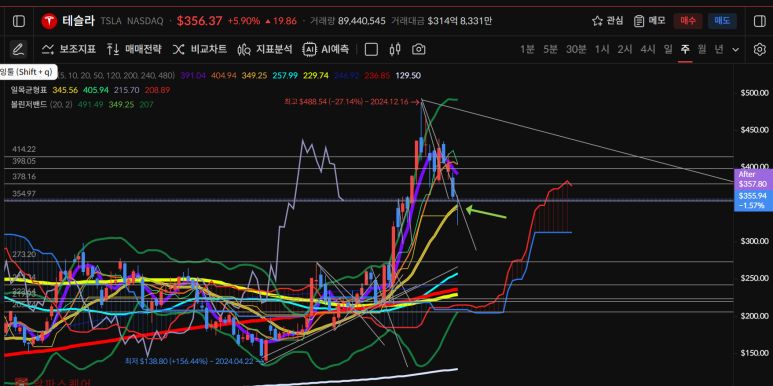The image size is (773, 386).
Task: Toggle the right sidebar panel icon
Action: tap(759, 21)
